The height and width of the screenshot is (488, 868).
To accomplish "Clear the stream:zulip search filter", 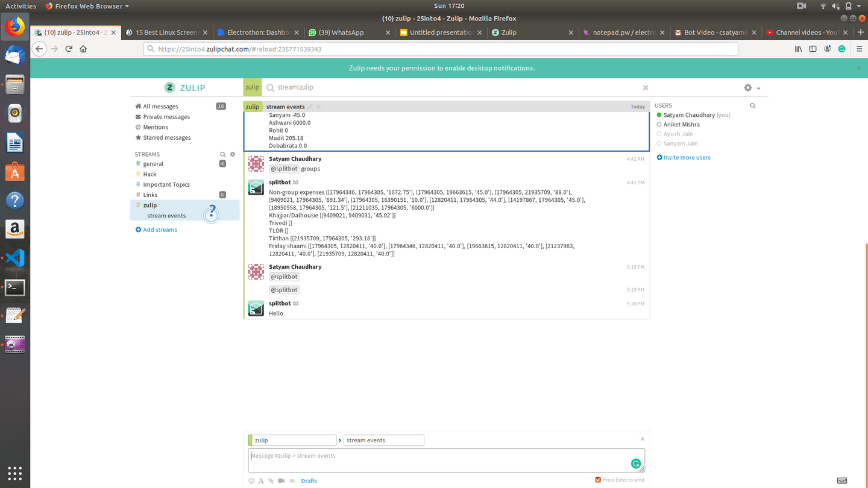I will click(x=646, y=87).
